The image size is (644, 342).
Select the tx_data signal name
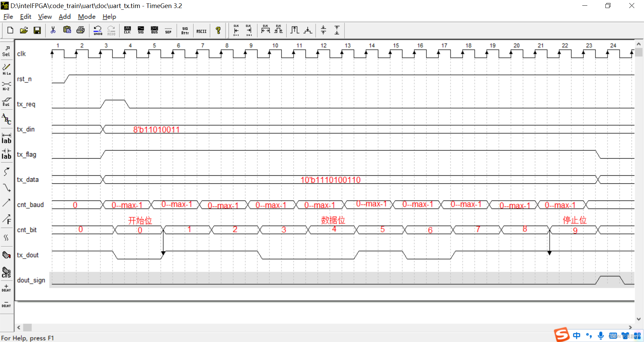coord(28,179)
